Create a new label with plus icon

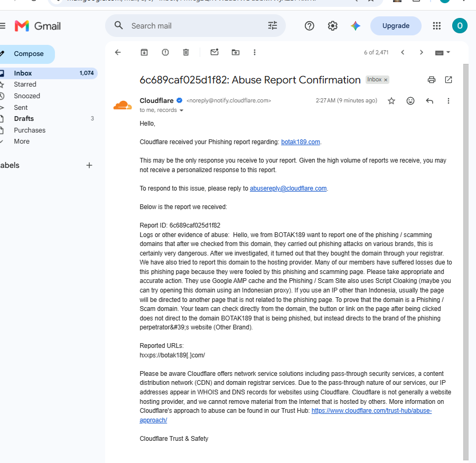[x=89, y=165]
